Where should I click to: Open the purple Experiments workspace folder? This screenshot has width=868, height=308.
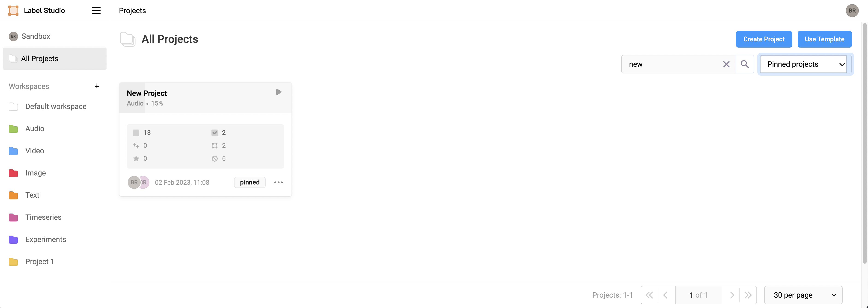point(45,239)
